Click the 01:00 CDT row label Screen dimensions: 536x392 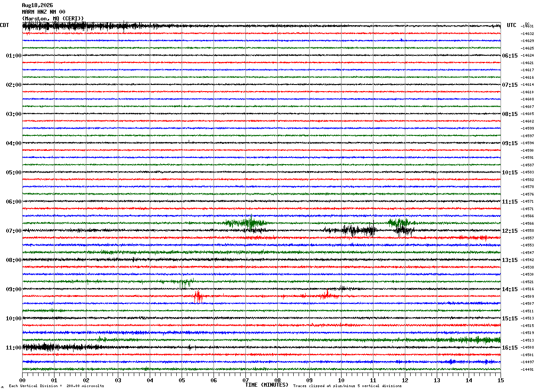13,56
